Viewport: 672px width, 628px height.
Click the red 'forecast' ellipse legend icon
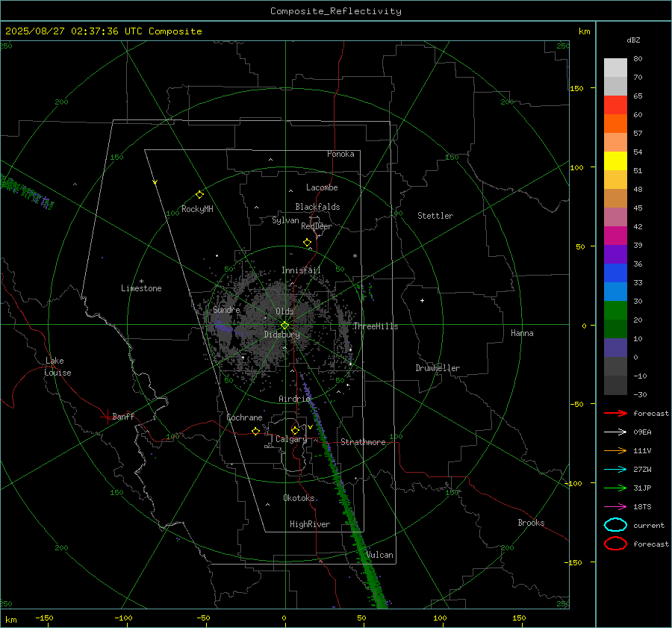[x=615, y=544]
